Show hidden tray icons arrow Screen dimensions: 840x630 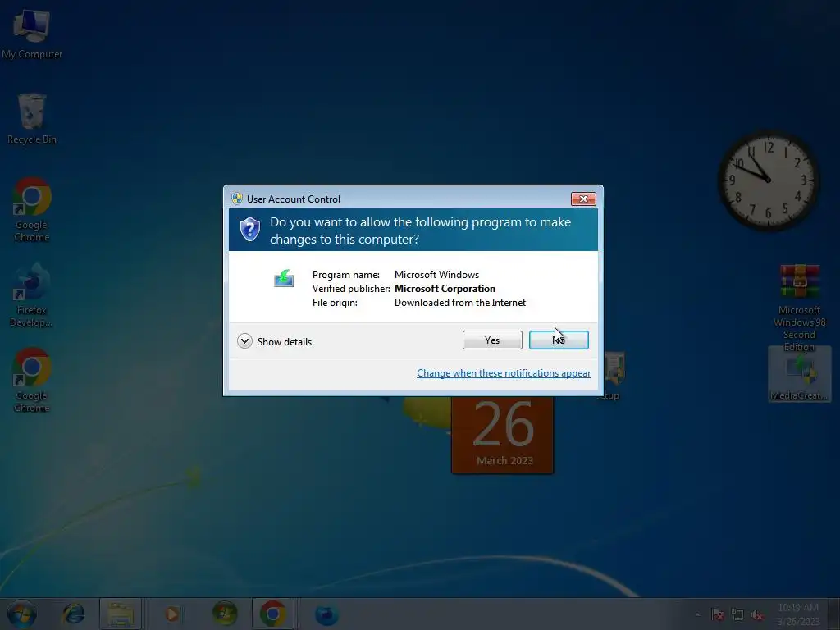tap(697, 615)
